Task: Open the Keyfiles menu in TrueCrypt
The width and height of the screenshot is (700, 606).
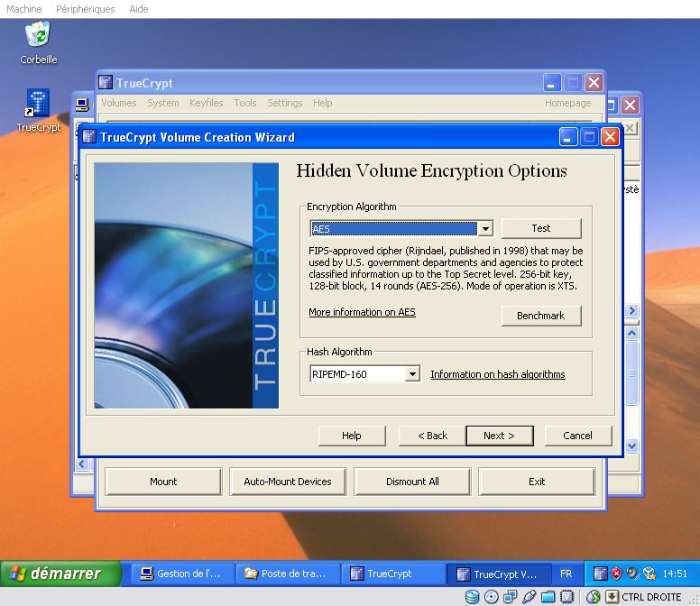Action: 207,103
